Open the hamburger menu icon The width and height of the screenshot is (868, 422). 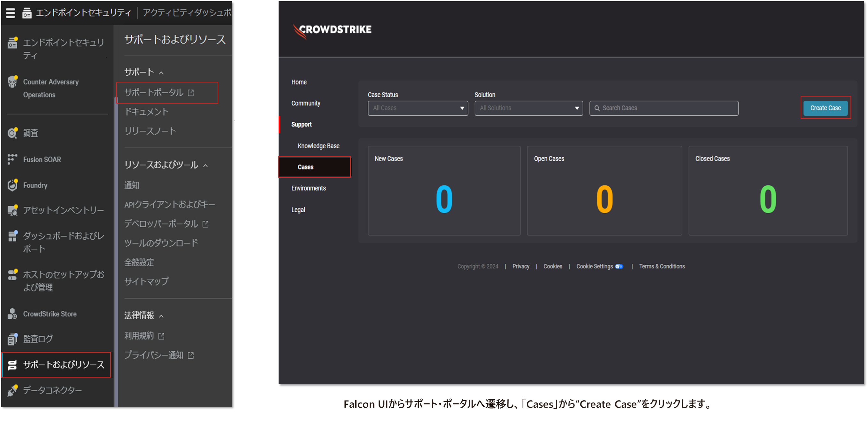click(x=11, y=13)
